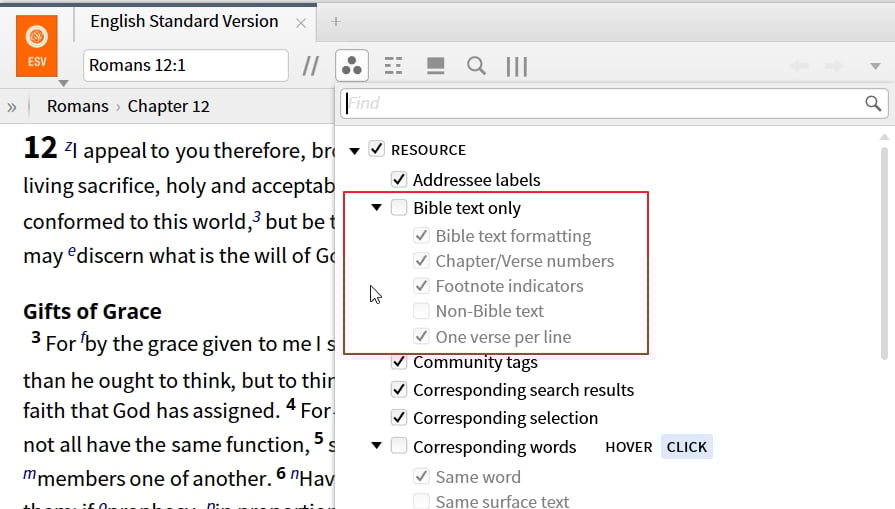Uncheck Community tags
895x509 pixels.
pos(399,361)
